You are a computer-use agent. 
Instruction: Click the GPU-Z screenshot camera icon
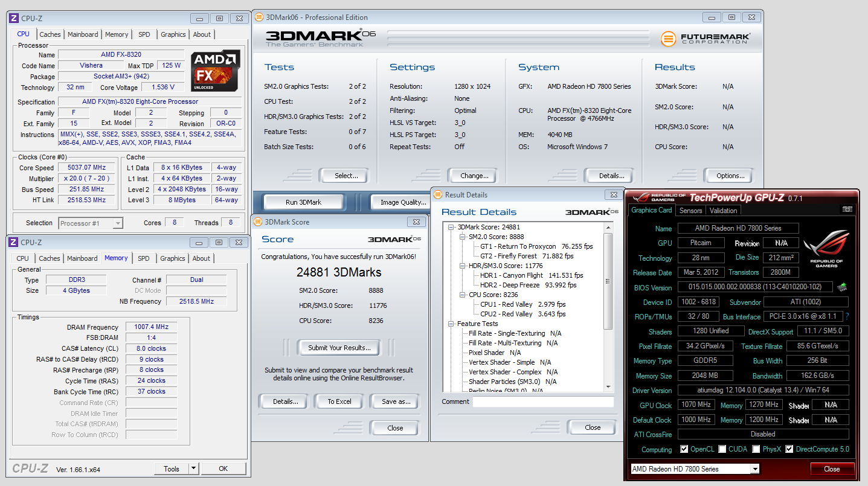[x=847, y=209]
